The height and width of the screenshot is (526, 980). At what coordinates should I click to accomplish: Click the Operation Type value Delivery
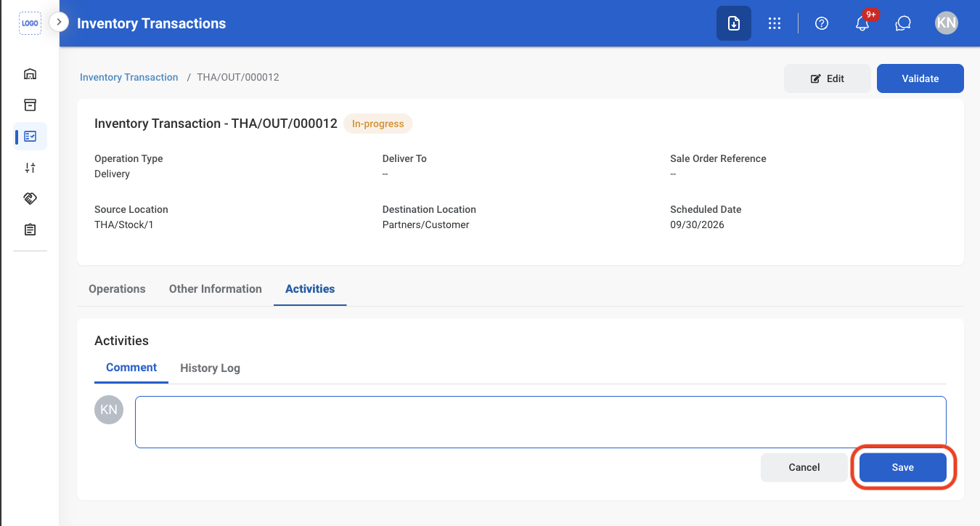pyautogui.click(x=113, y=174)
